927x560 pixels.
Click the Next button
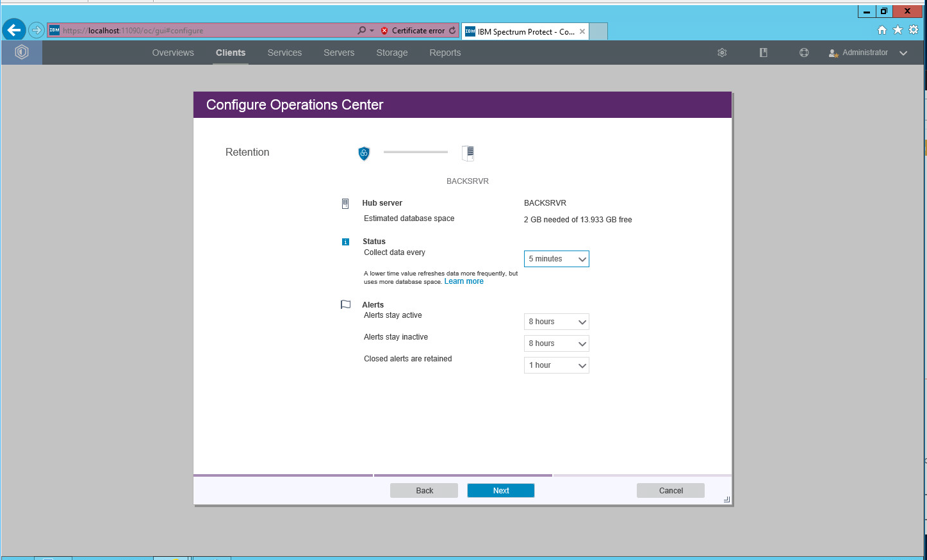pos(500,491)
